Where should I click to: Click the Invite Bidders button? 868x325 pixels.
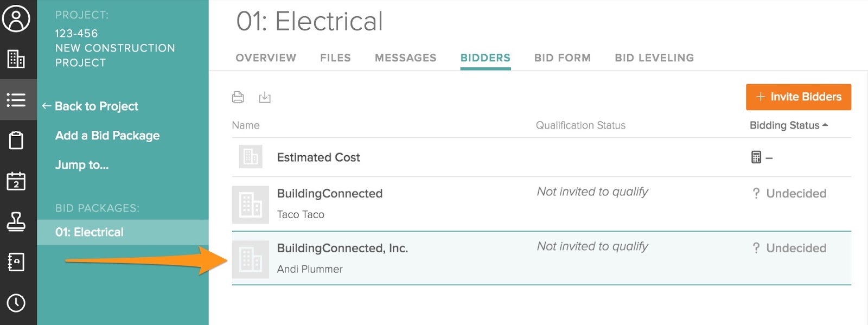[x=798, y=97]
